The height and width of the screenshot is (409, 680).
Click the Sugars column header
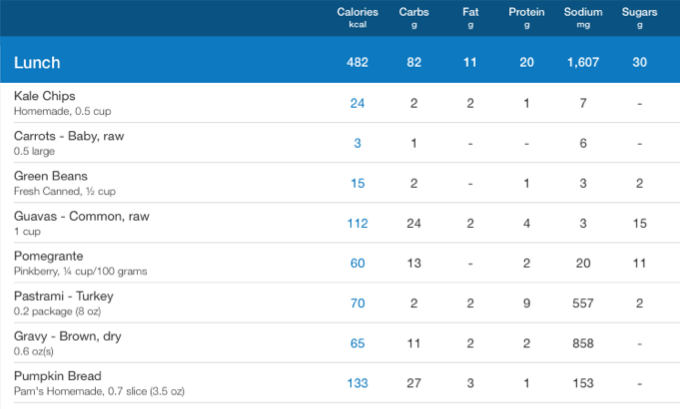[x=639, y=17]
